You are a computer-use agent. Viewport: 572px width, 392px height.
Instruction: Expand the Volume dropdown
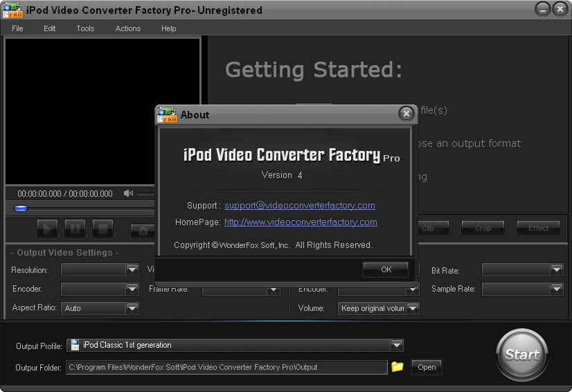(x=413, y=308)
